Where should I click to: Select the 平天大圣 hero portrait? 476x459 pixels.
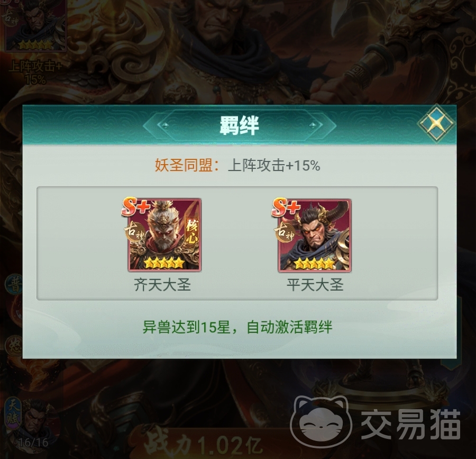click(x=315, y=236)
